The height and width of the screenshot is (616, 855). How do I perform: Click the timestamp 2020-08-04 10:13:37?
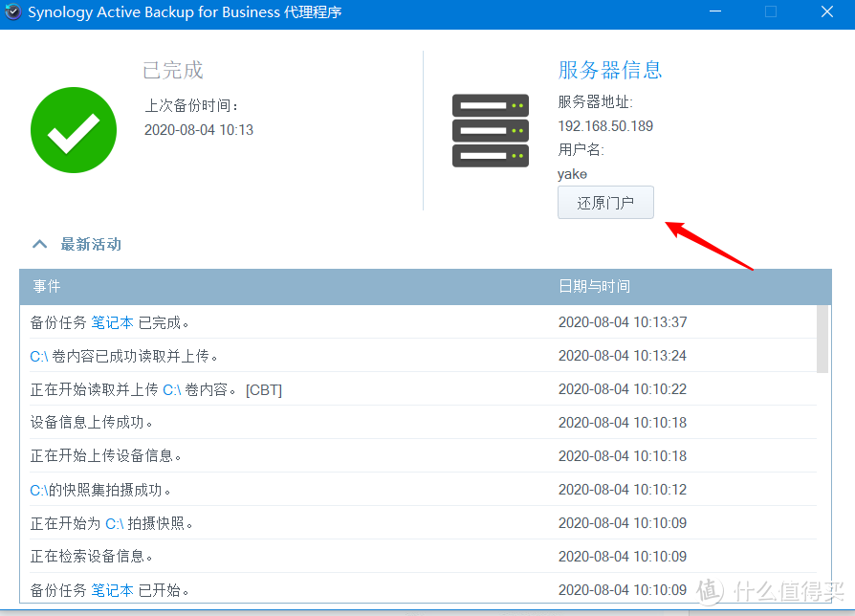(x=623, y=322)
